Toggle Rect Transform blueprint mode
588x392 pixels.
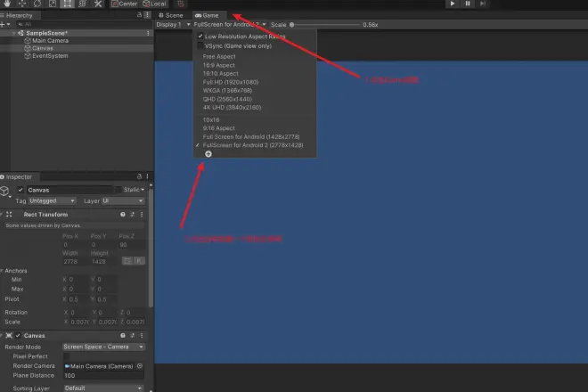point(127,261)
